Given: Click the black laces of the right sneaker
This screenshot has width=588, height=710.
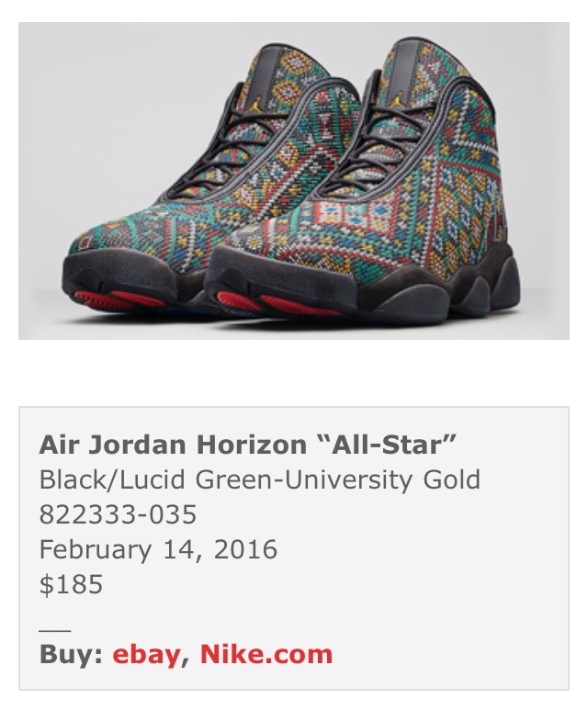Looking at the screenshot, I should (362, 145).
